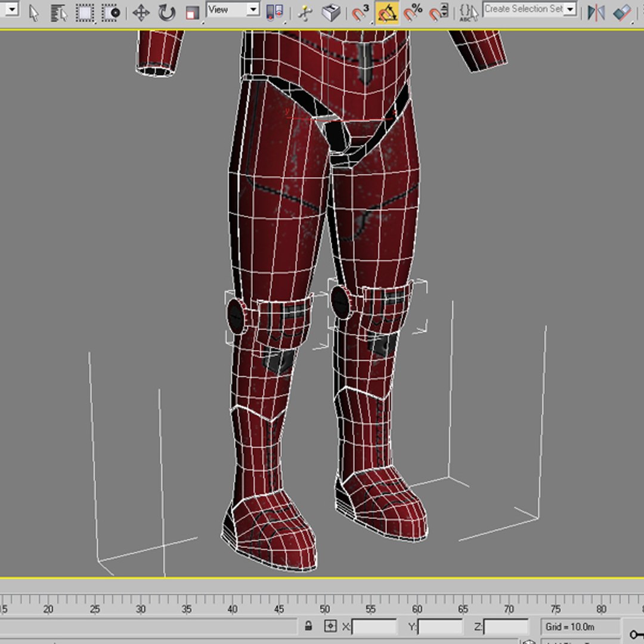Toggle the Selection Lock padlock icon
Screen dimensions: 644x644
[x=308, y=626]
